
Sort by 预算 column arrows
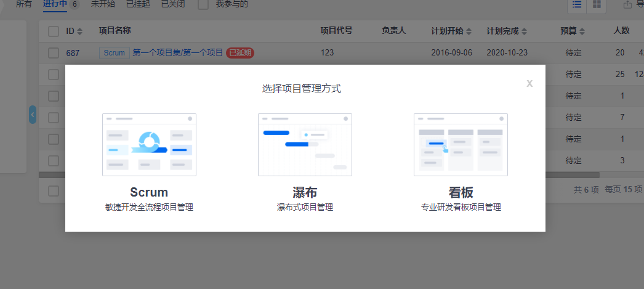point(582,31)
